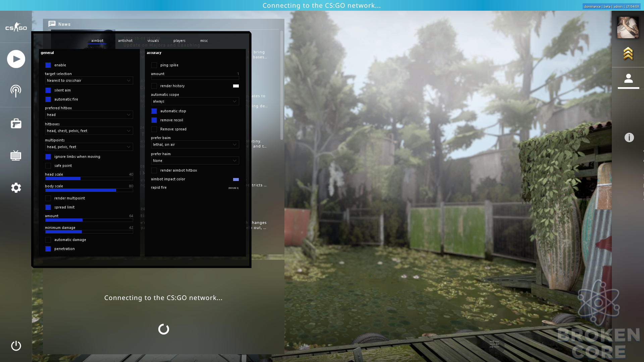Toggle silent aim checkbox

point(48,90)
